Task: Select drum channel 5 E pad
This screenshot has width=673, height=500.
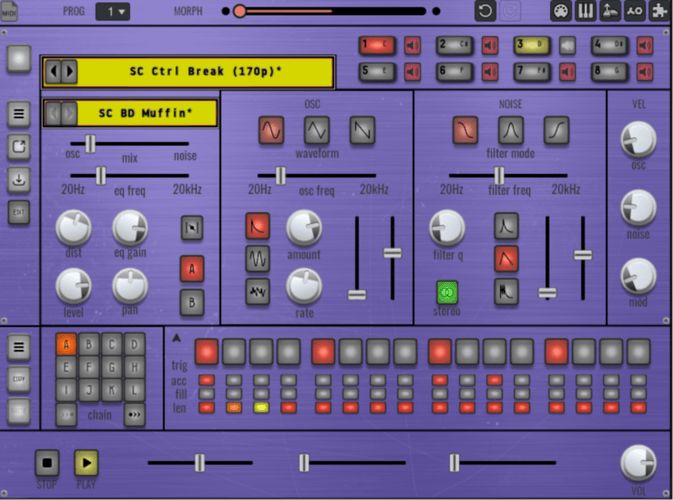Action: point(377,72)
